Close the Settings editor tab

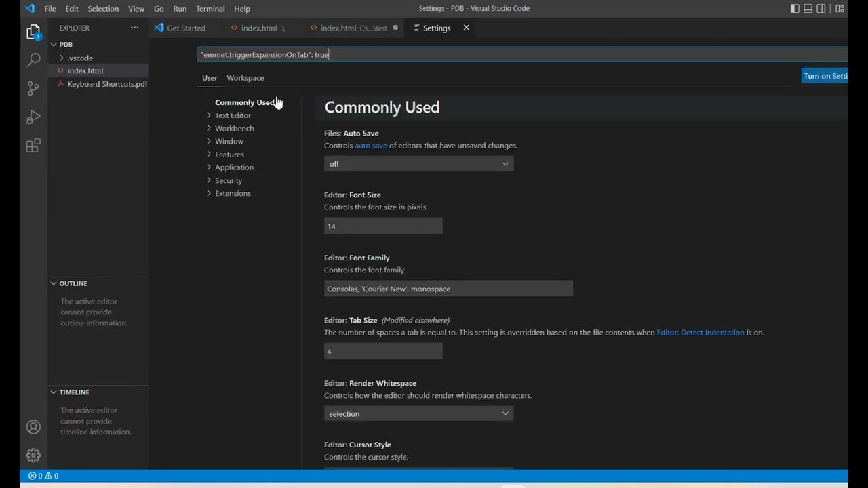(x=466, y=28)
